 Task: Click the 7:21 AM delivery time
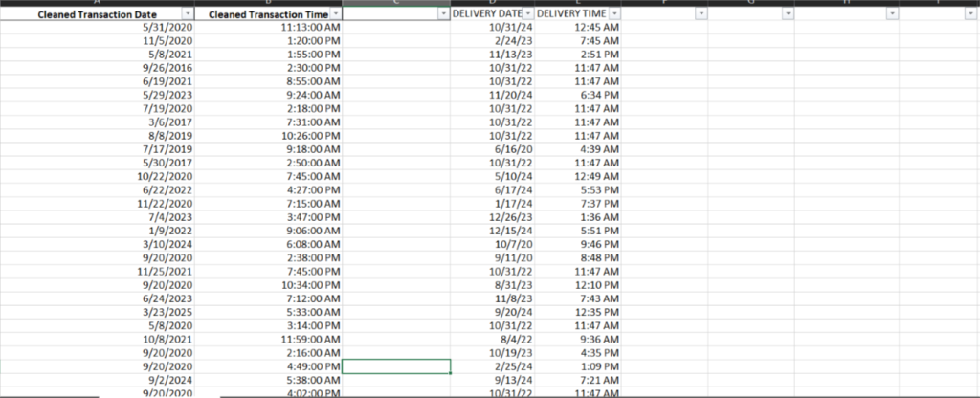click(578, 380)
